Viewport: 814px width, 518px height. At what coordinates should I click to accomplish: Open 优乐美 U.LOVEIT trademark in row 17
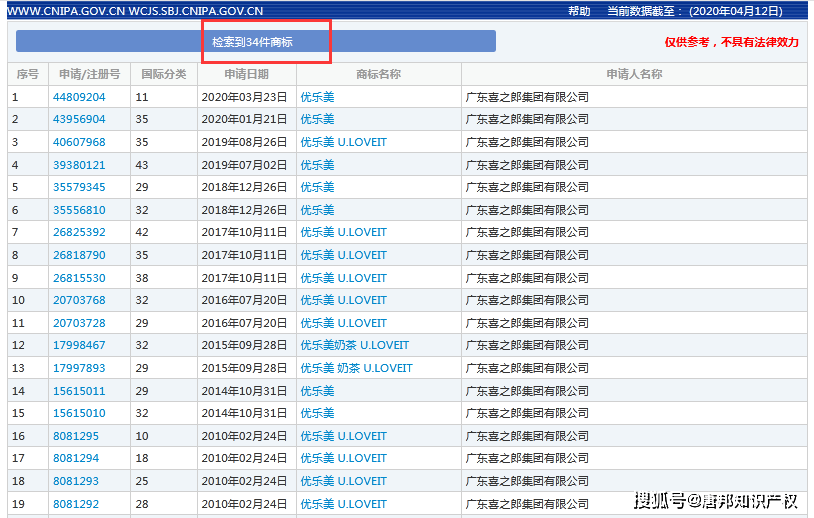[343, 459]
